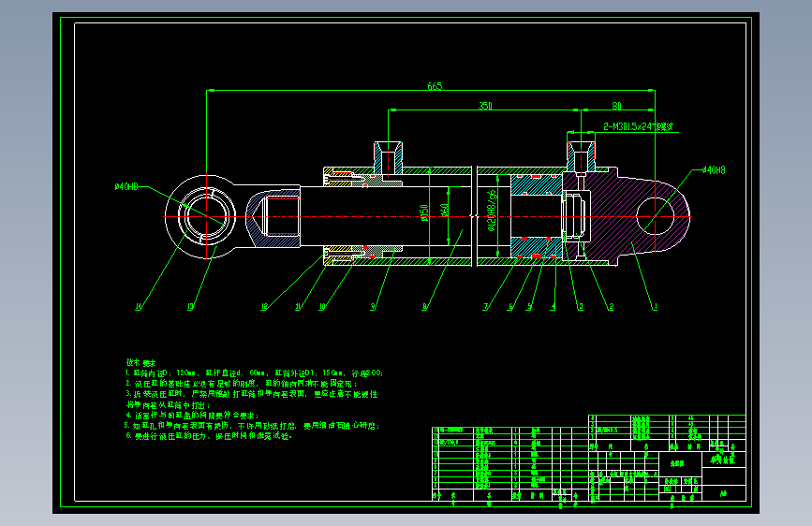Select the ø150 vertical diameter dimension
The width and height of the screenshot is (812, 526).
[424, 212]
